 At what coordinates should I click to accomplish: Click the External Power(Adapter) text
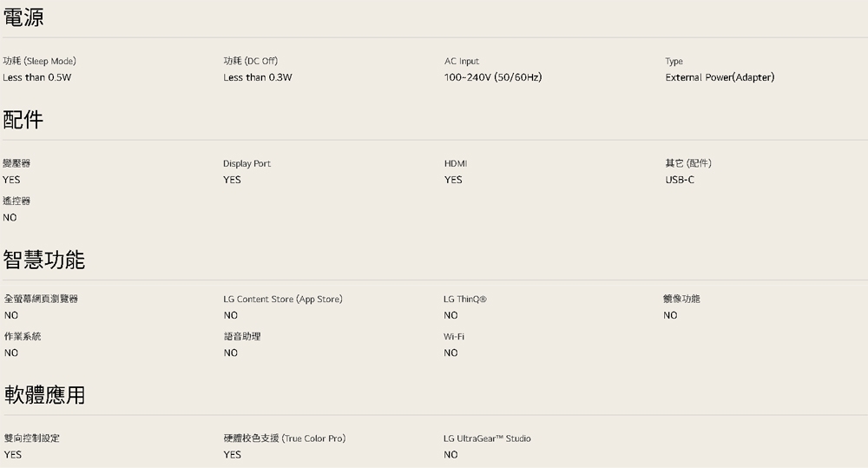pos(720,78)
